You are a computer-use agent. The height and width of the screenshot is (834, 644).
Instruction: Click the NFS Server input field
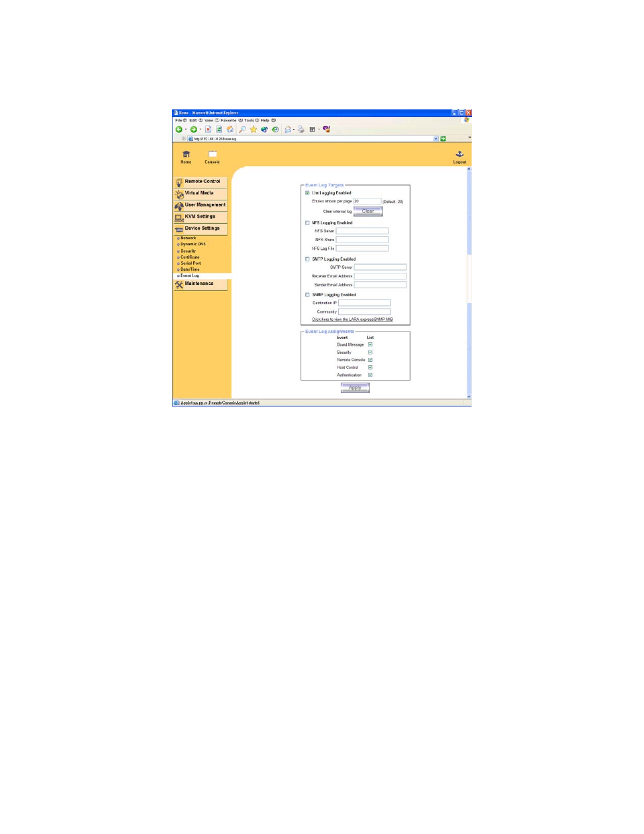[x=363, y=231]
